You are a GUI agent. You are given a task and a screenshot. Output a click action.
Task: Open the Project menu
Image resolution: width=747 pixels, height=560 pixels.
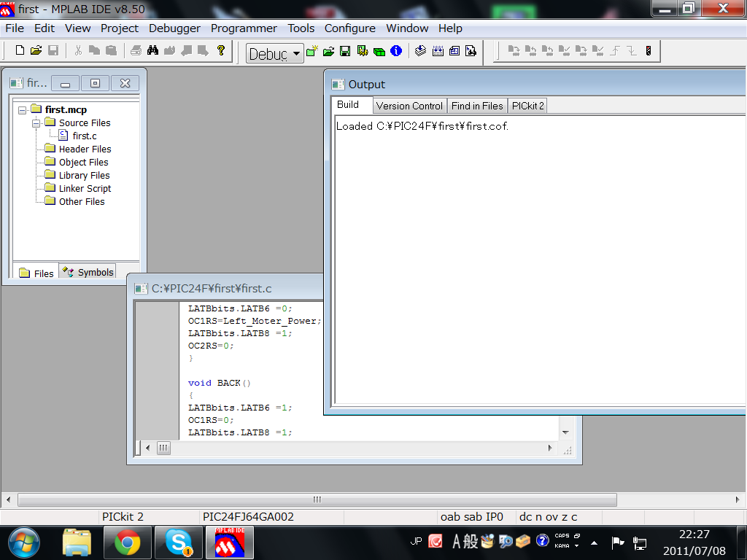click(119, 28)
